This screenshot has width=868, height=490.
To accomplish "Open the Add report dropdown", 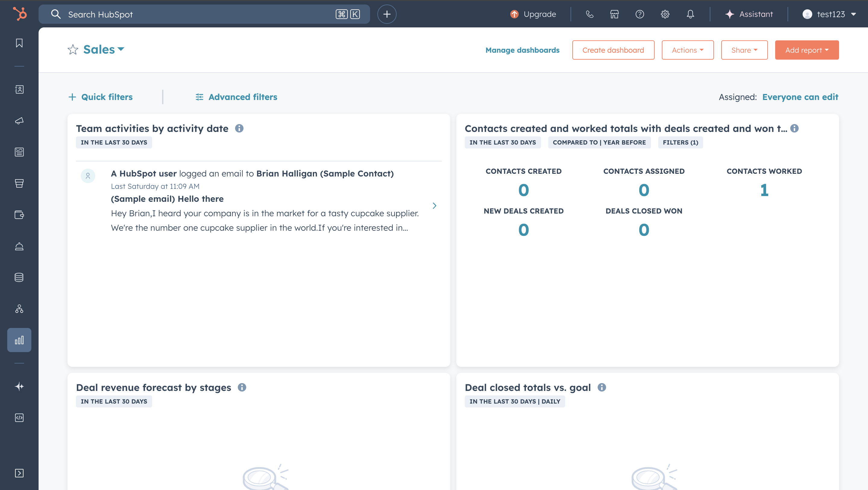I will pos(807,50).
